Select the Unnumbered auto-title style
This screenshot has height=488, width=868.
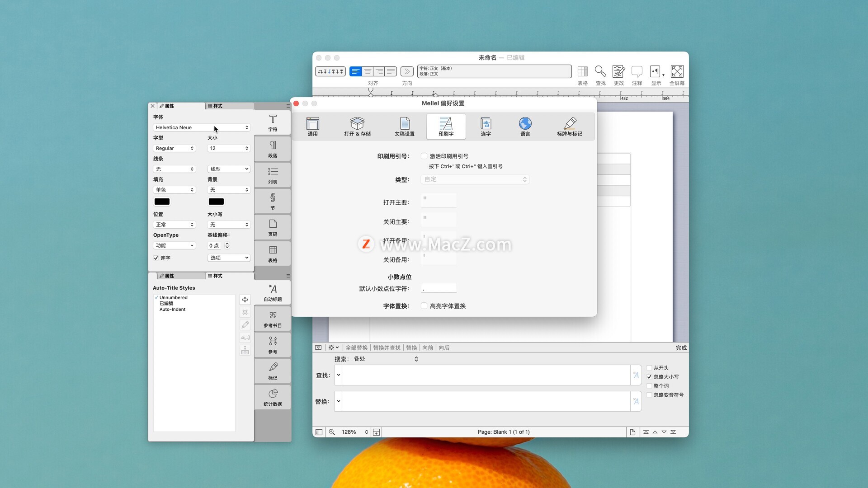[174, 297]
